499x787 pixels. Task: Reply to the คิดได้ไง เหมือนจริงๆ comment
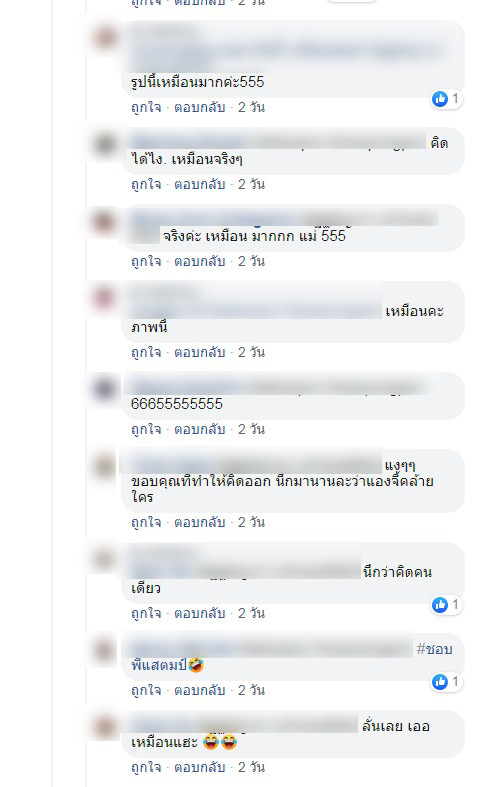pos(199,184)
